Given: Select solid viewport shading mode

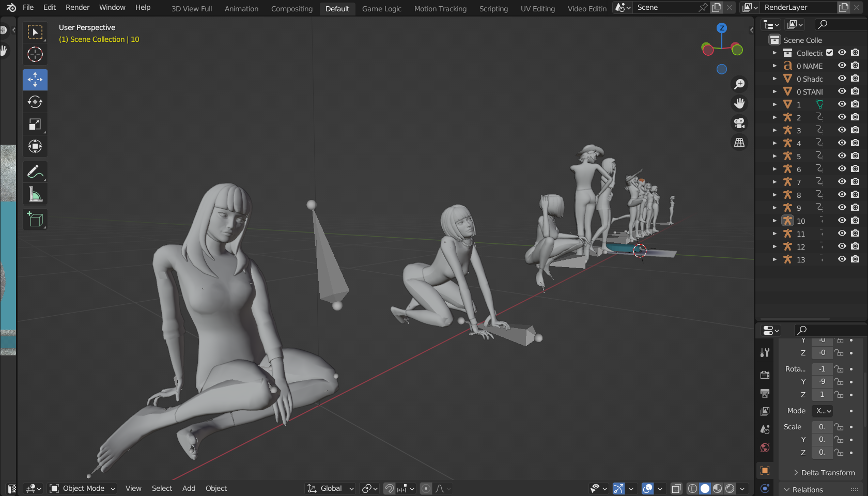Looking at the screenshot, I should click(x=705, y=488).
